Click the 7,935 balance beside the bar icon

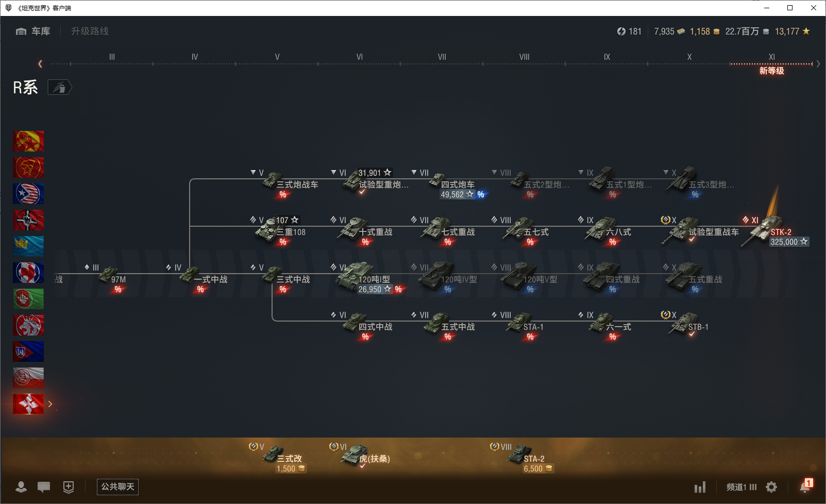pyautogui.click(x=669, y=31)
